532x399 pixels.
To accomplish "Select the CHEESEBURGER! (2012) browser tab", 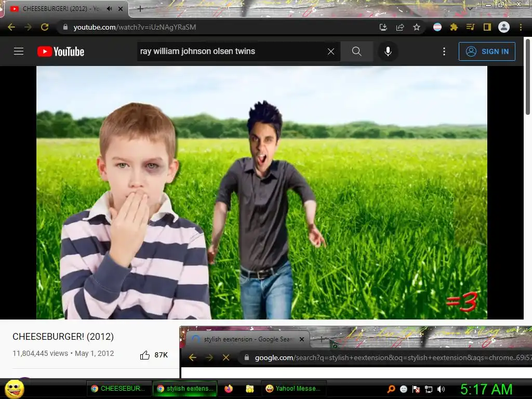I will (x=64, y=8).
